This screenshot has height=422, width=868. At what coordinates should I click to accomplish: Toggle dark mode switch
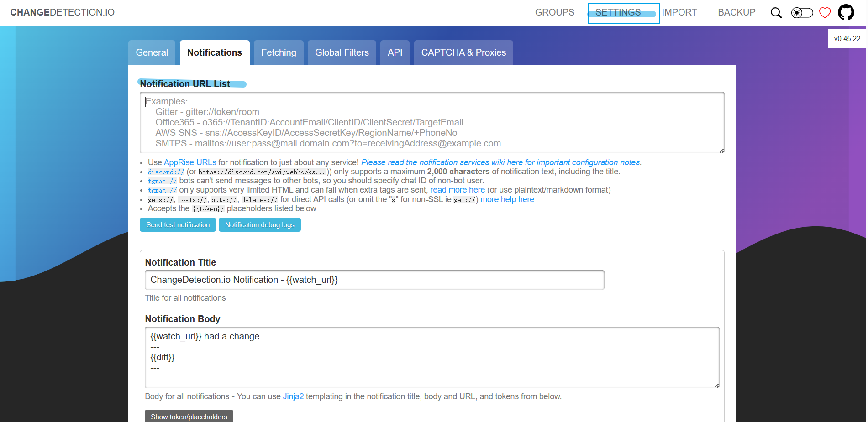coord(802,13)
